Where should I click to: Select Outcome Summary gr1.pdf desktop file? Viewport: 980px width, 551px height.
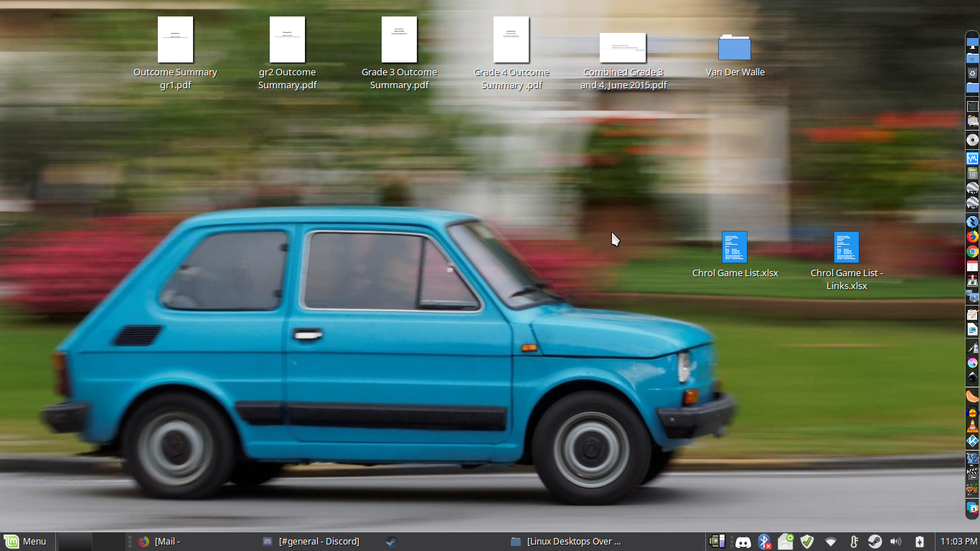(x=175, y=53)
